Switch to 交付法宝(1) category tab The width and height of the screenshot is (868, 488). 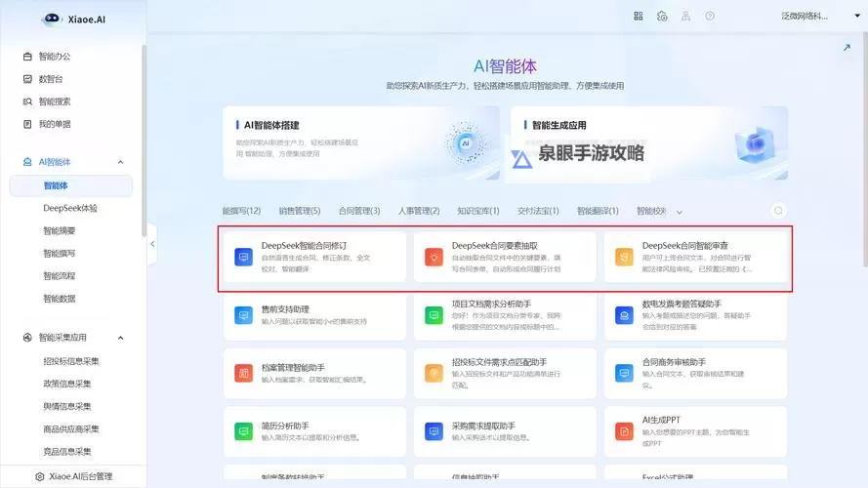pos(538,211)
